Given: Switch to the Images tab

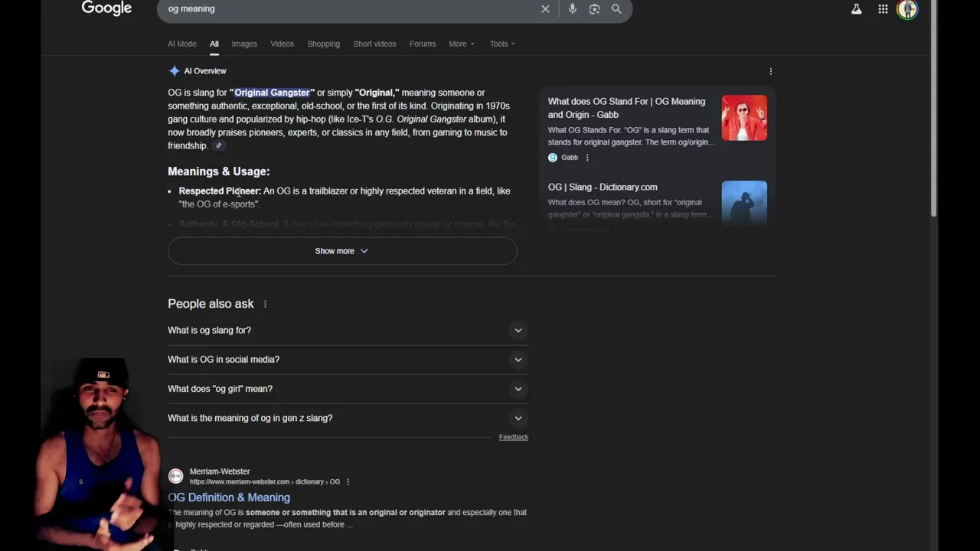Looking at the screenshot, I should pos(244,44).
